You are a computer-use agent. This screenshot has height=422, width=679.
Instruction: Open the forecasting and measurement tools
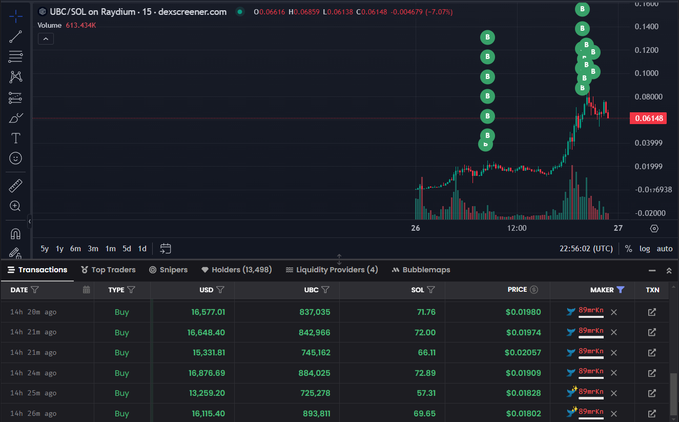click(x=16, y=98)
